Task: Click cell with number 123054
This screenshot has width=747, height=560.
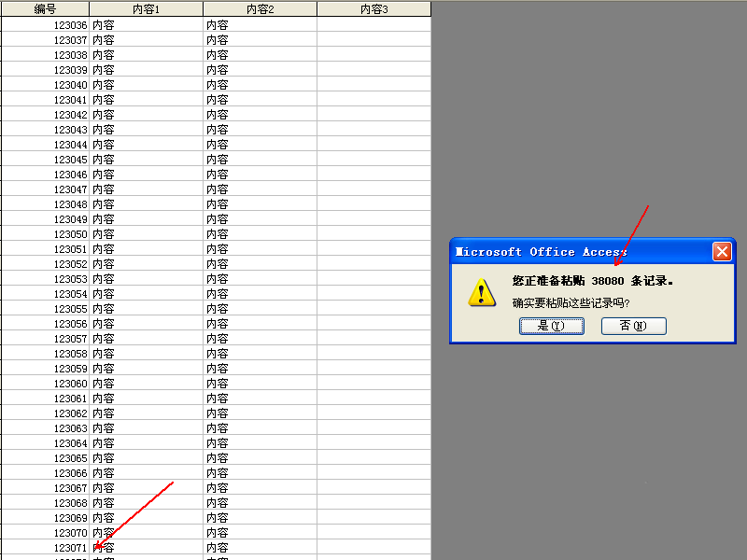Action: coord(45,294)
